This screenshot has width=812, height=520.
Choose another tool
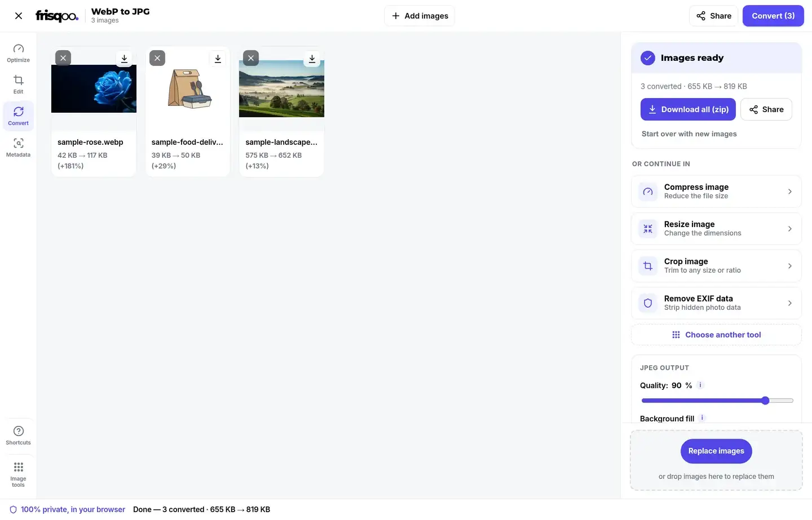[x=716, y=335]
